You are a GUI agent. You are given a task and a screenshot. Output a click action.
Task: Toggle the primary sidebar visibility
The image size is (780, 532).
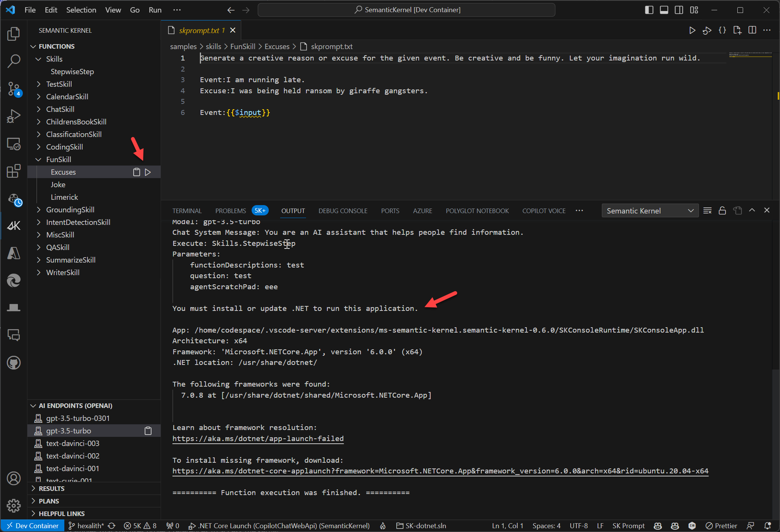tap(649, 10)
